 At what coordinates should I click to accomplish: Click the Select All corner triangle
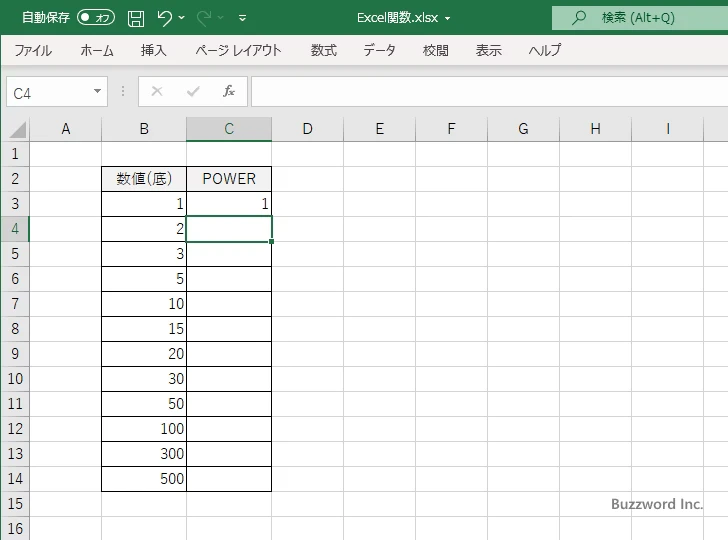(18, 130)
